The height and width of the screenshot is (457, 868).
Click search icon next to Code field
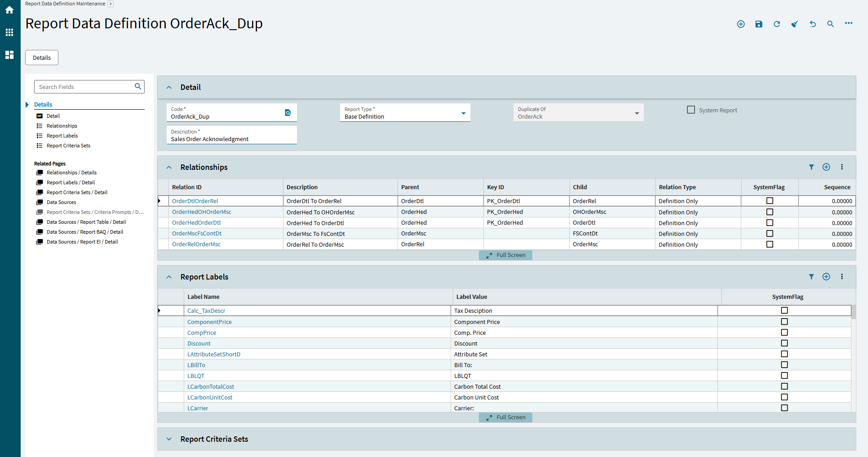click(288, 113)
